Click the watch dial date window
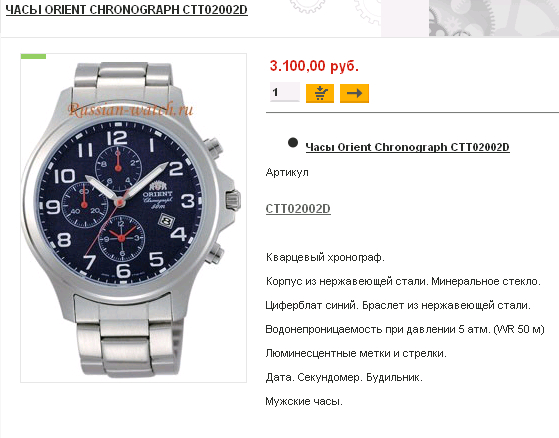559x438 pixels. coord(166,221)
